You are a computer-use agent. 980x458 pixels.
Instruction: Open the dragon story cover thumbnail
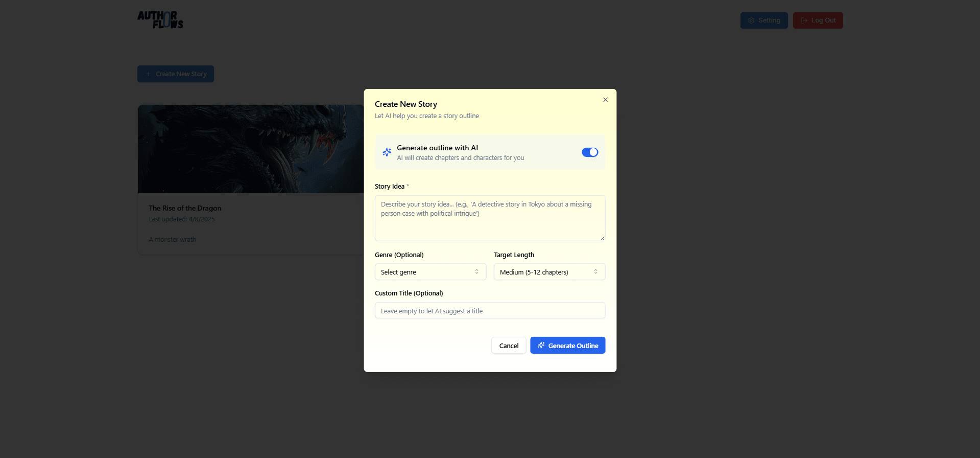pyautogui.click(x=250, y=149)
